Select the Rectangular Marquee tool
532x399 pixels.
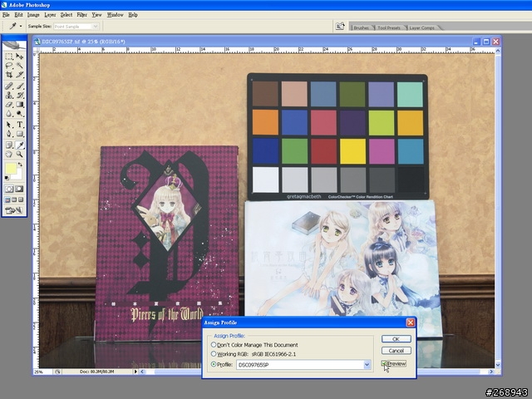point(9,57)
